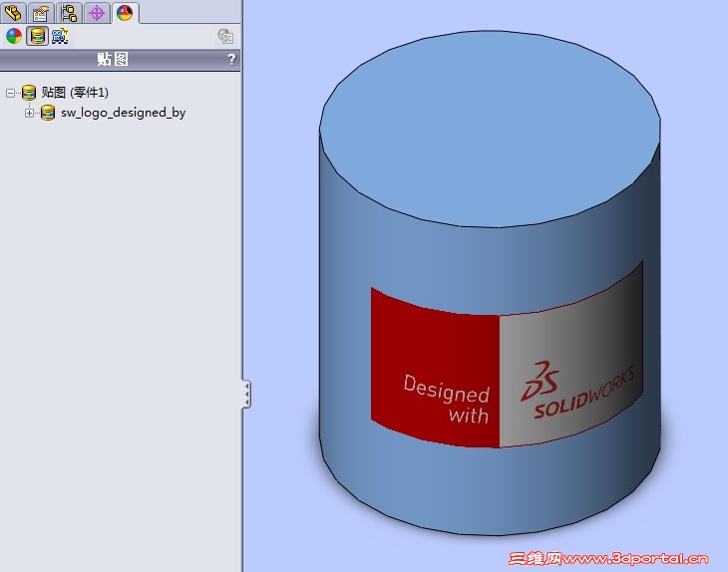Viewport: 728px width, 572px height.
Task: Click the decal icon beside sw_logo_designed_by
Action: tap(48, 113)
